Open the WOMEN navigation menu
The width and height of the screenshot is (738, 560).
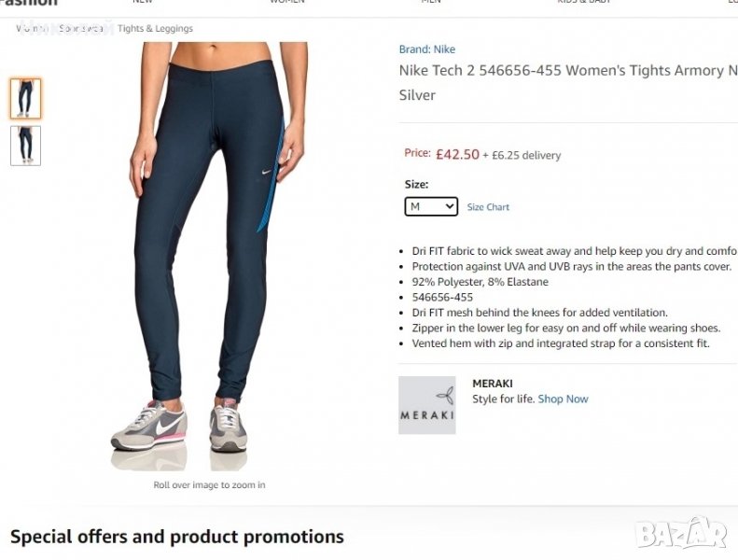[x=286, y=3]
